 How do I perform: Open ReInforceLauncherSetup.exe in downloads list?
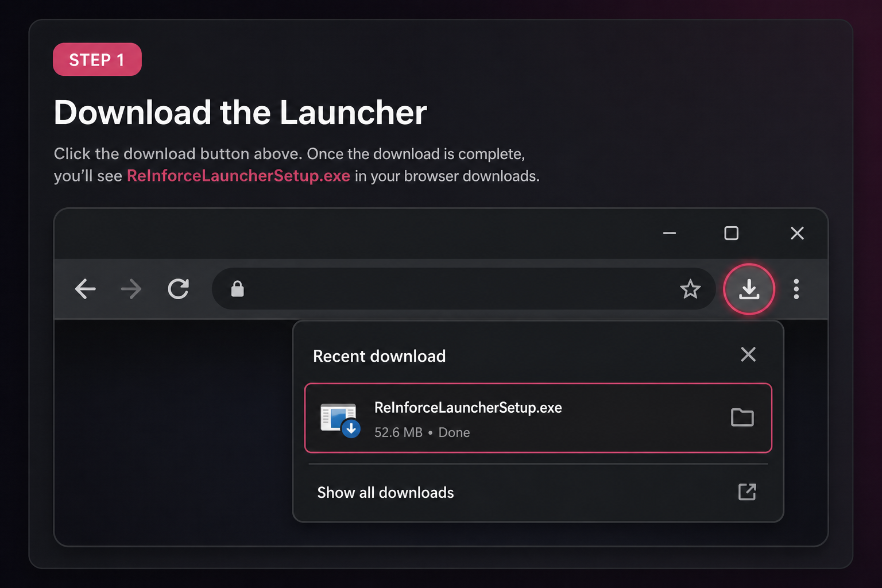coord(538,418)
